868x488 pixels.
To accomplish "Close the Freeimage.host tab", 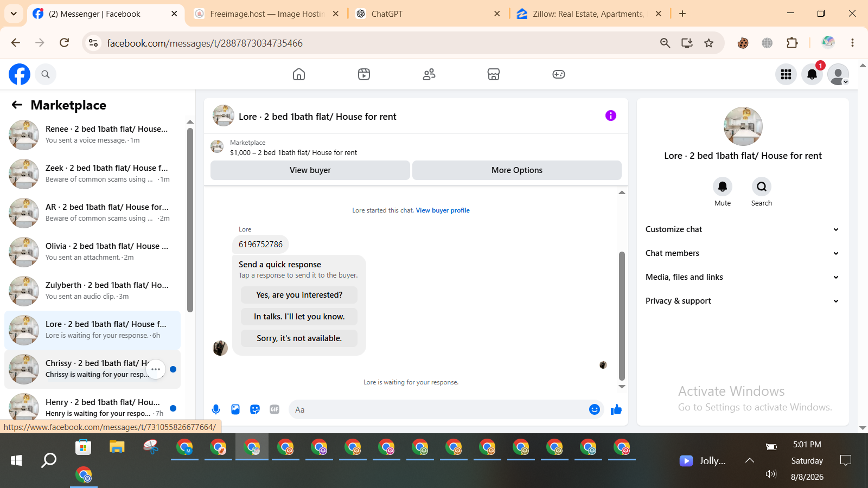I will [336, 14].
